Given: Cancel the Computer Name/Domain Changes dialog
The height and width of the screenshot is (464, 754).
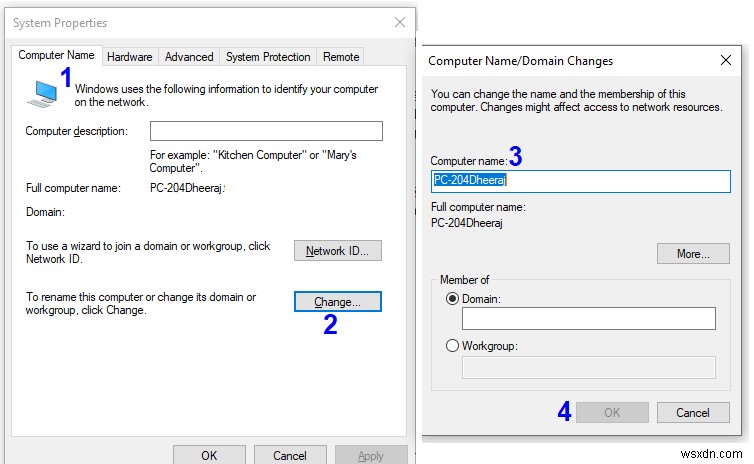Looking at the screenshot, I should coord(693,412).
